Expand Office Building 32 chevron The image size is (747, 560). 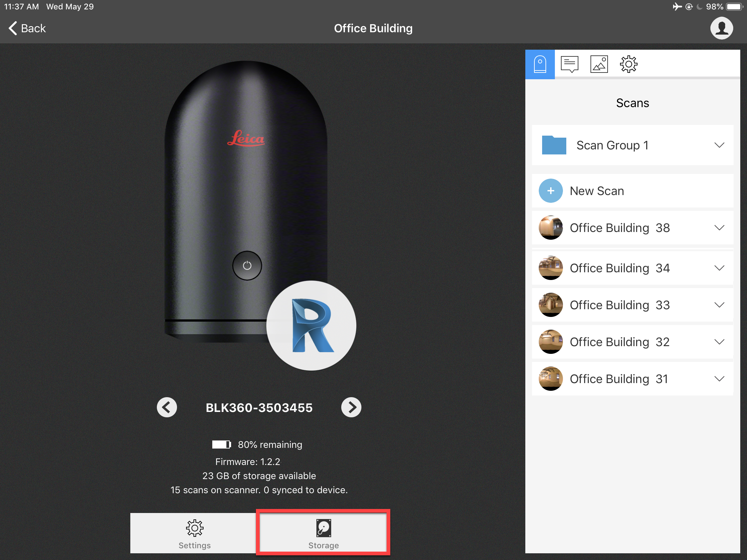coord(719,342)
